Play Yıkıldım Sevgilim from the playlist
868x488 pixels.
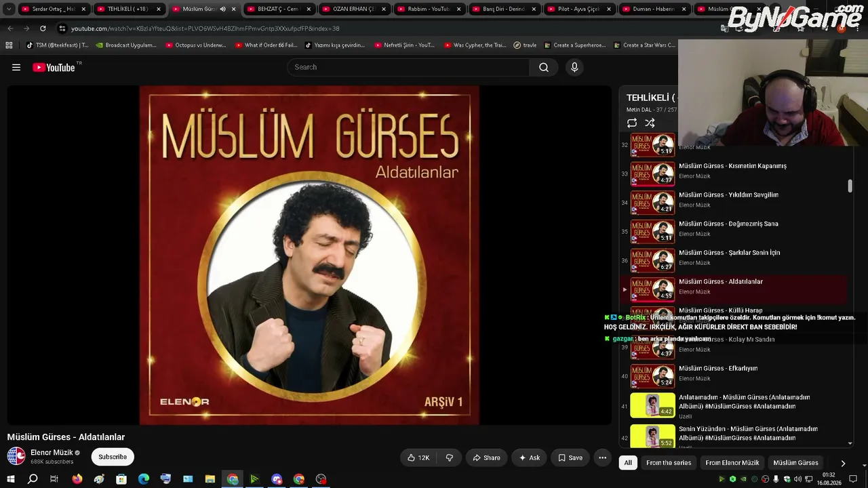pyautogui.click(x=734, y=203)
